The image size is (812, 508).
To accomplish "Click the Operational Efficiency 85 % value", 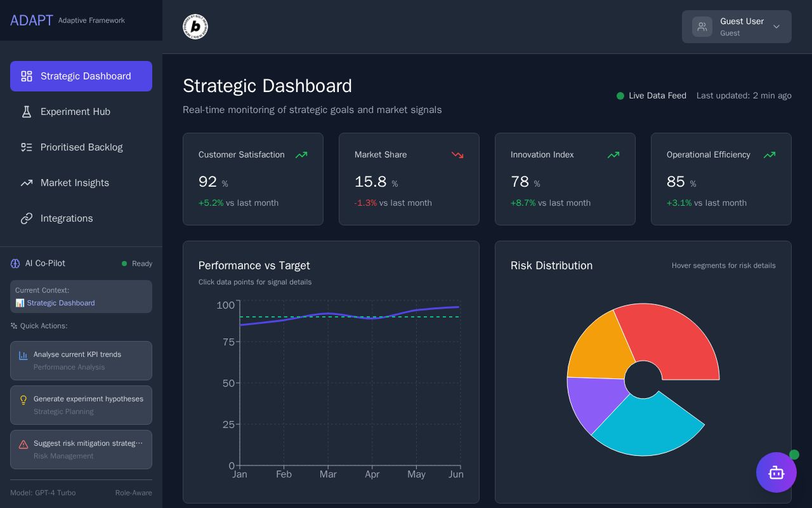I will pyautogui.click(x=681, y=182).
